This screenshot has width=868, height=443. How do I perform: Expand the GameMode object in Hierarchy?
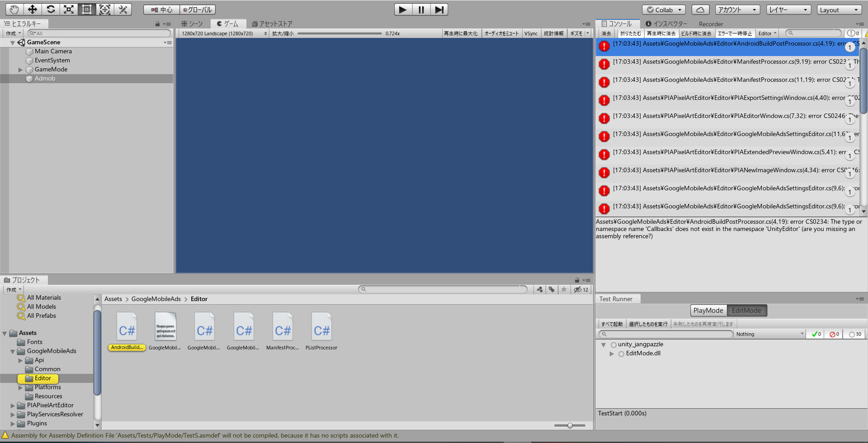[x=20, y=69]
